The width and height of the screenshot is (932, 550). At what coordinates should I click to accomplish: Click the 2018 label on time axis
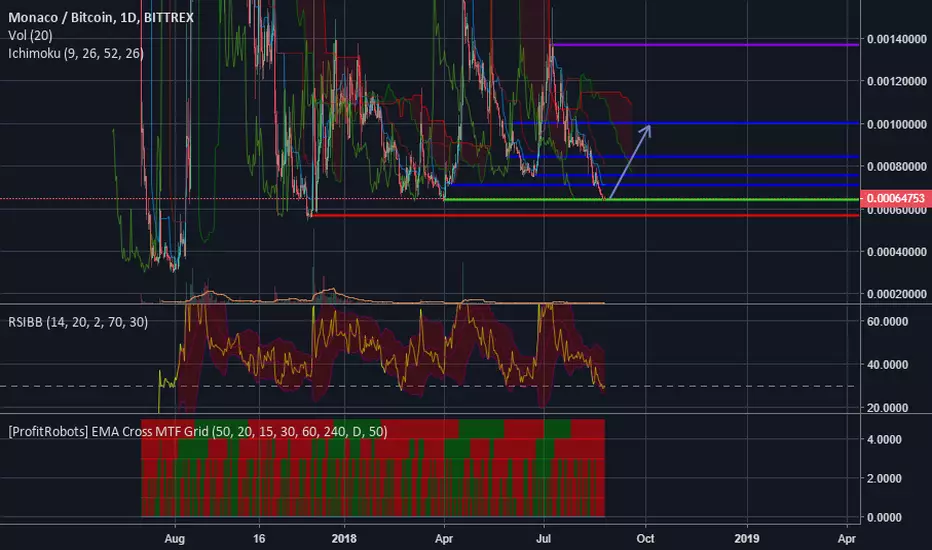(x=344, y=538)
